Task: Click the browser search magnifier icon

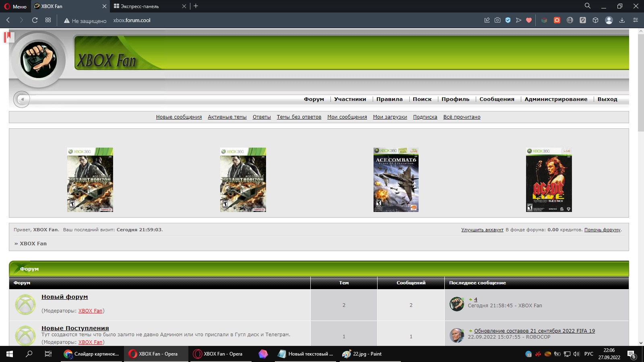Action: [587, 6]
